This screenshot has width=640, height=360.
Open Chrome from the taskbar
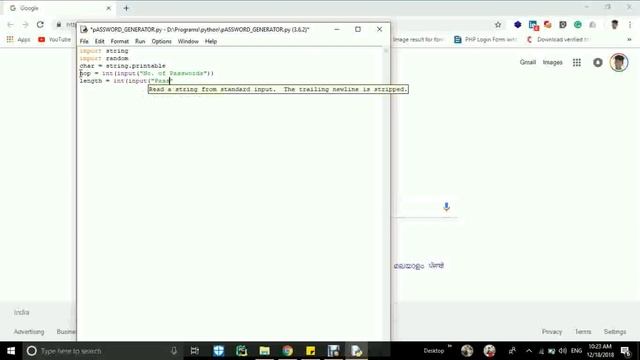click(x=287, y=351)
